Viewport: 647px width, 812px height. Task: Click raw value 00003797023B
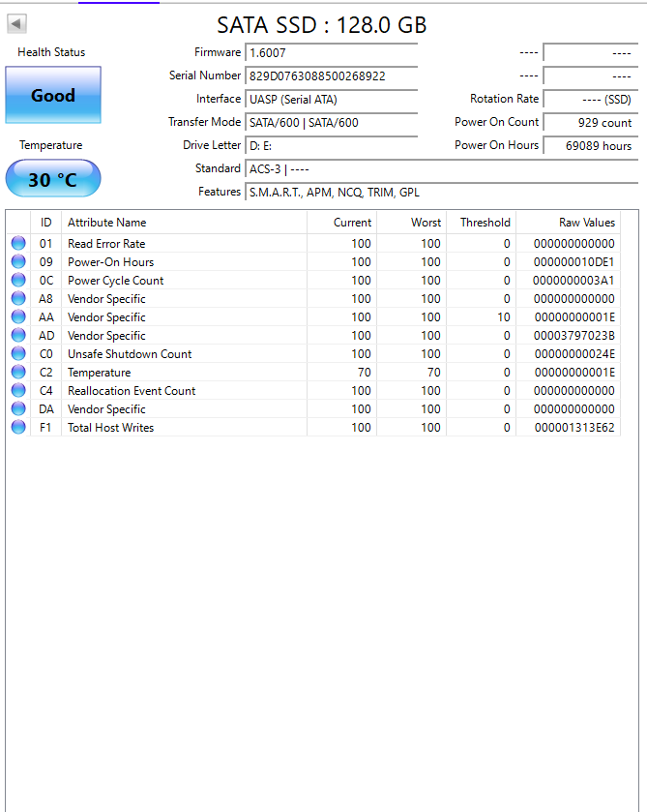pyautogui.click(x=574, y=336)
